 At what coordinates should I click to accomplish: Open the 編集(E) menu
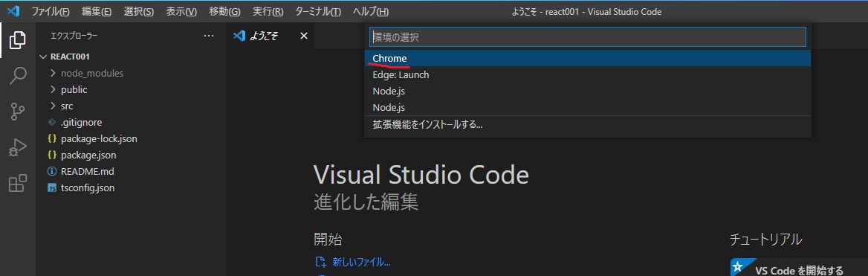point(97,12)
